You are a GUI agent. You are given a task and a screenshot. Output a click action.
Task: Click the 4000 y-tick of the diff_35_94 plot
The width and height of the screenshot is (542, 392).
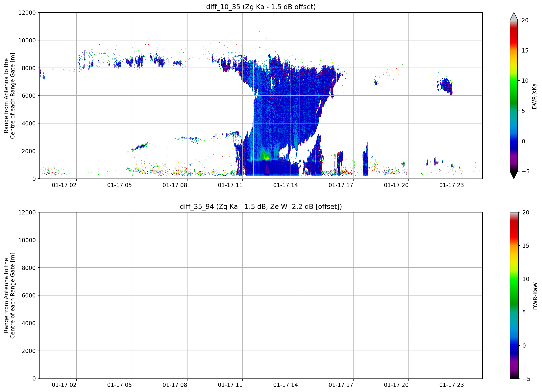coord(29,323)
